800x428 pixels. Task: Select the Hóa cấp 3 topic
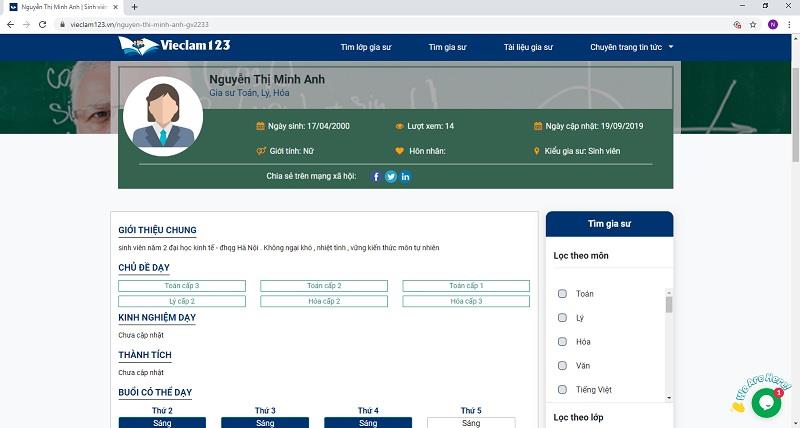click(466, 301)
